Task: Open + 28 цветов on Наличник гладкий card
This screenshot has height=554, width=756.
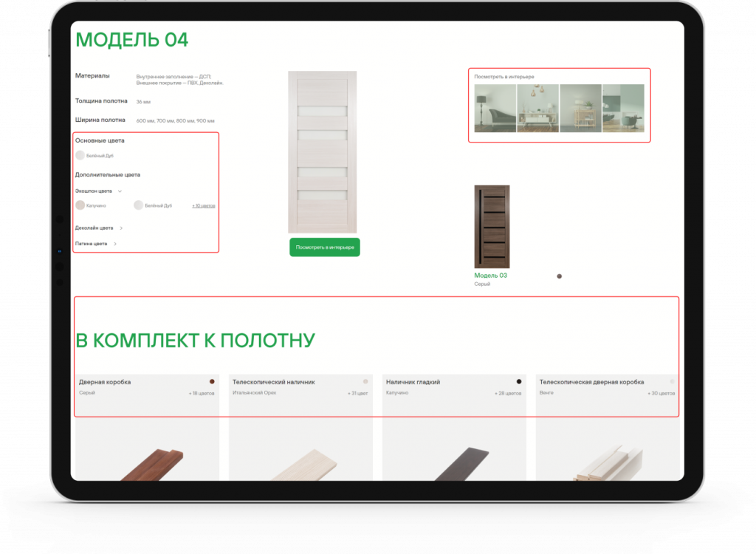Action: pos(508,393)
